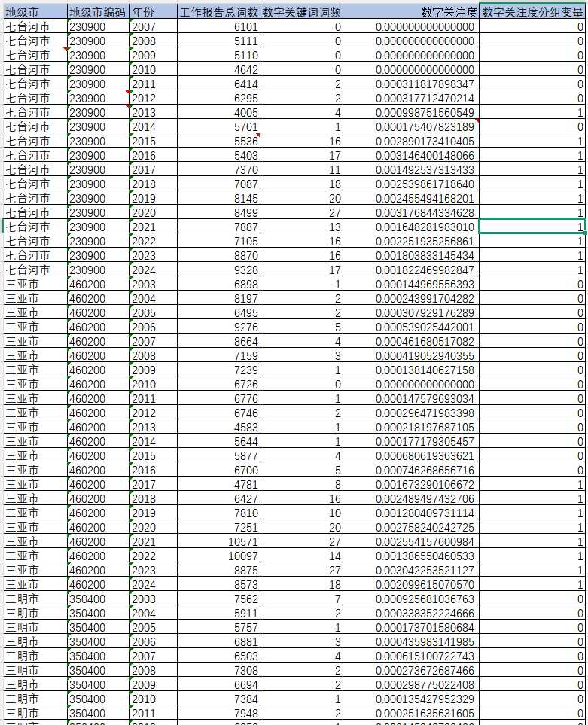588x725 pixels.
Task: Select the 年份 column header
Action: point(154,12)
